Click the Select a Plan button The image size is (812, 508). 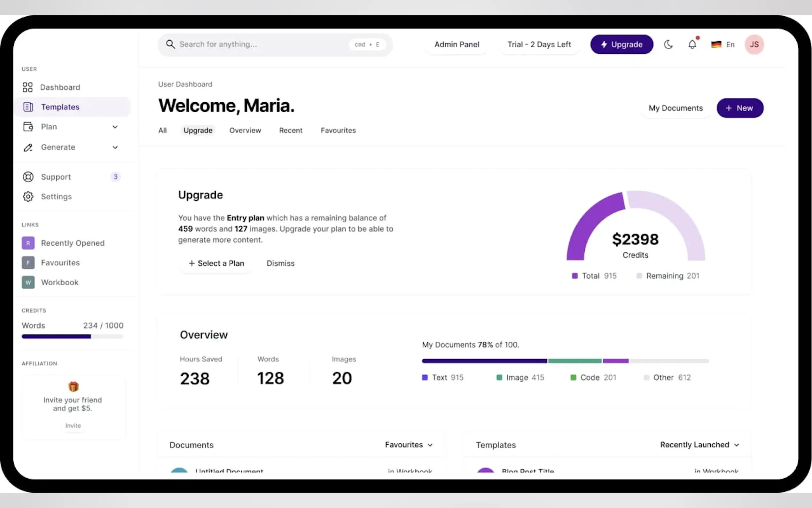(x=216, y=263)
